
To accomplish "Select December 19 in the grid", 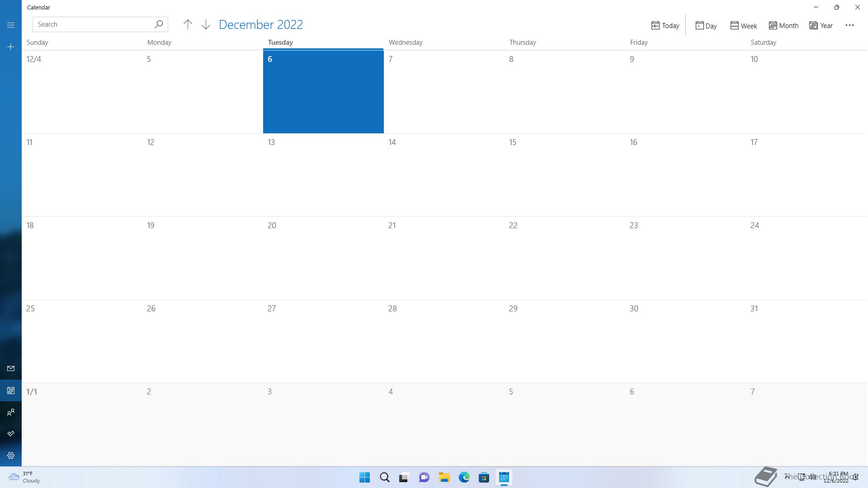I will [x=203, y=258].
